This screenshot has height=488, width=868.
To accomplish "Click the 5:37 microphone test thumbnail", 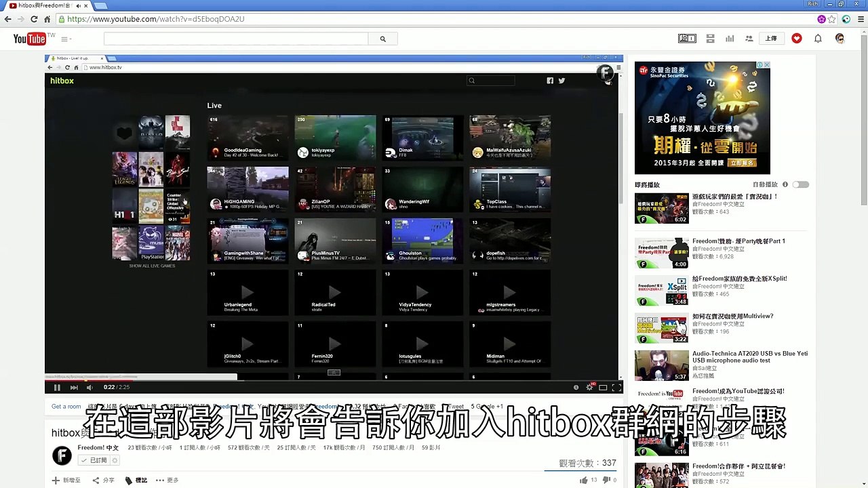I will [x=662, y=366].
